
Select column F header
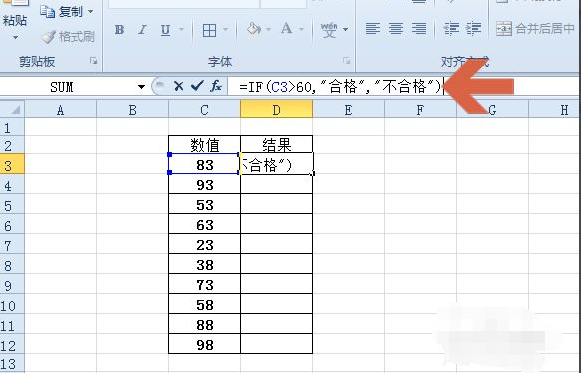point(420,110)
